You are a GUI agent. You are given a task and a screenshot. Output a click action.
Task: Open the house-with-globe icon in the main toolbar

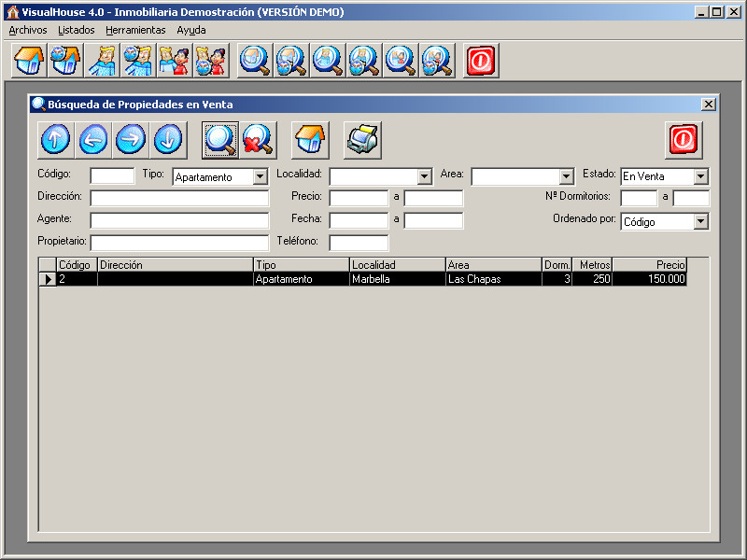65,61
